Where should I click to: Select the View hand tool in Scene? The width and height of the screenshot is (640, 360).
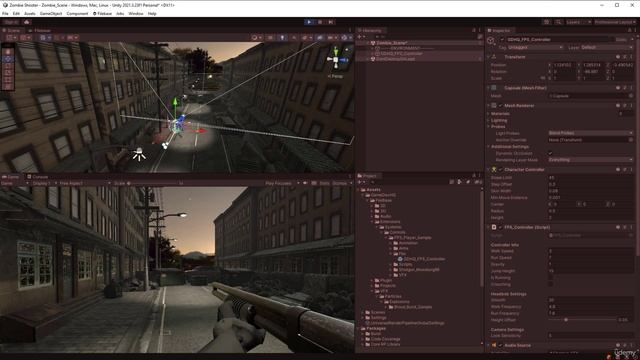click(x=8, y=52)
